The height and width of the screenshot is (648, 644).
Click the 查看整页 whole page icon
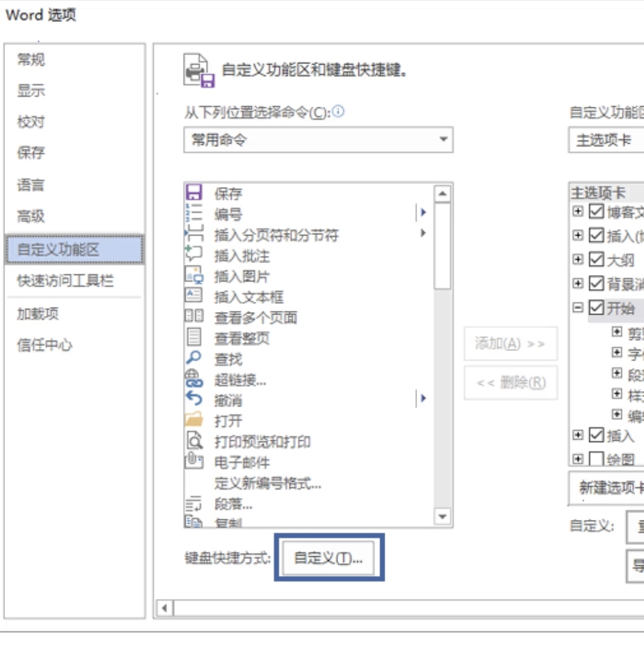194,337
